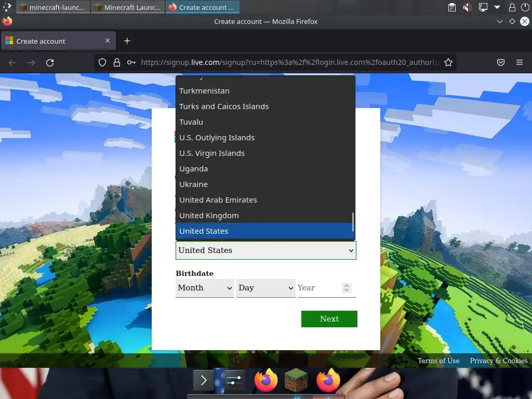532x399 pixels.
Task: Click the green Next button
Action: (x=329, y=319)
